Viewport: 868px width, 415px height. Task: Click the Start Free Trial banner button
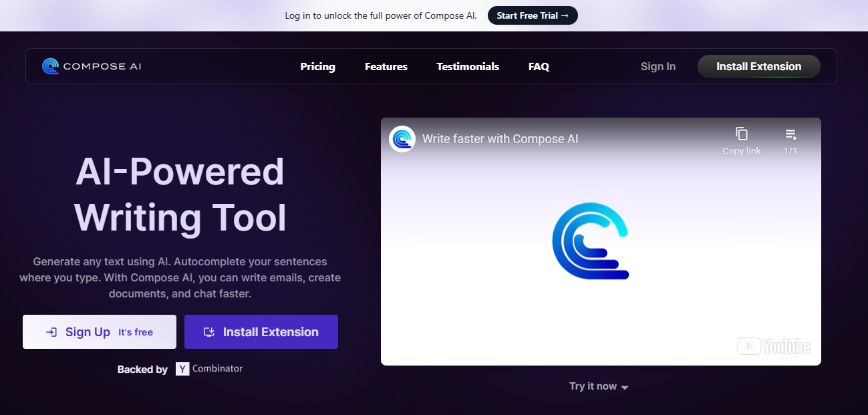click(x=533, y=15)
